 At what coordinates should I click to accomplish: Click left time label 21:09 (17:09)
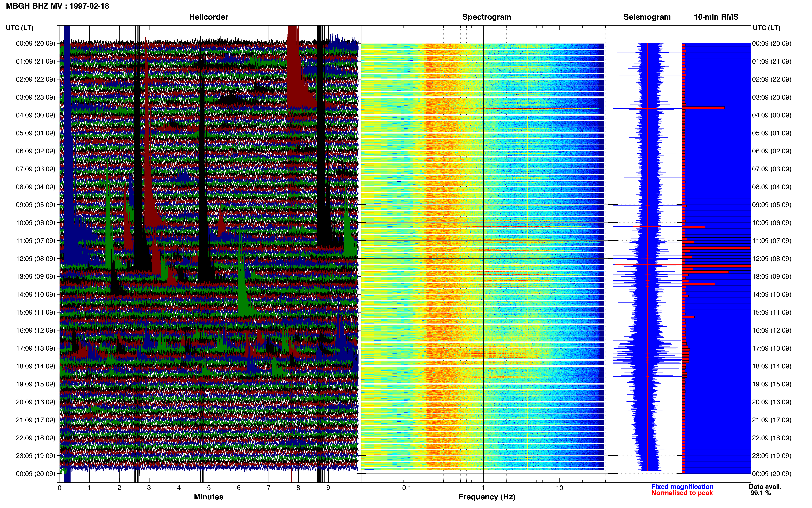click(36, 420)
